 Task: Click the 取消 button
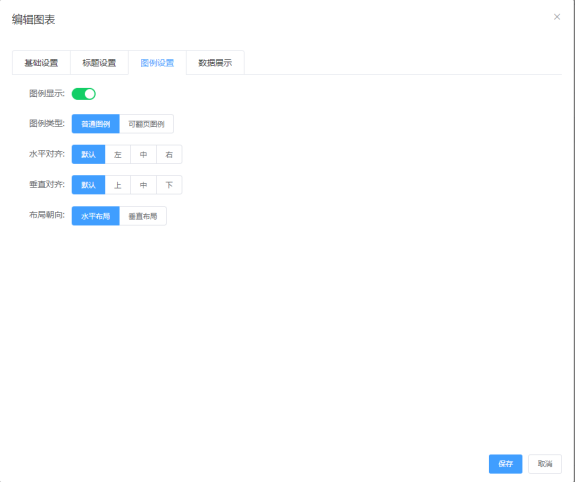[545, 464]
